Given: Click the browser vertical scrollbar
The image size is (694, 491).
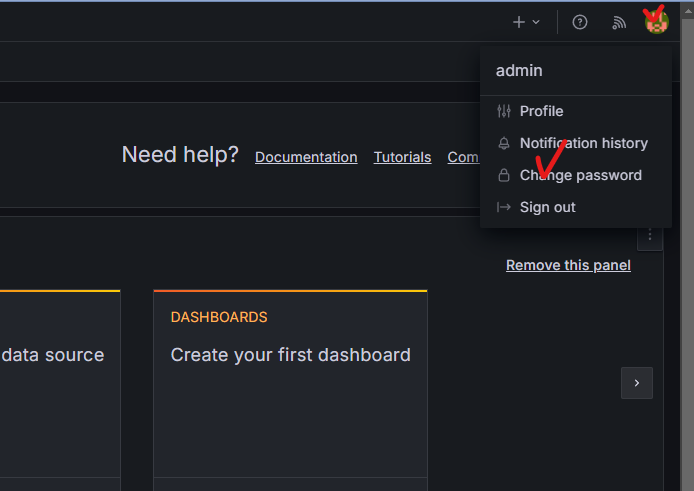Looking at the screenshot, I should (687, 248).
